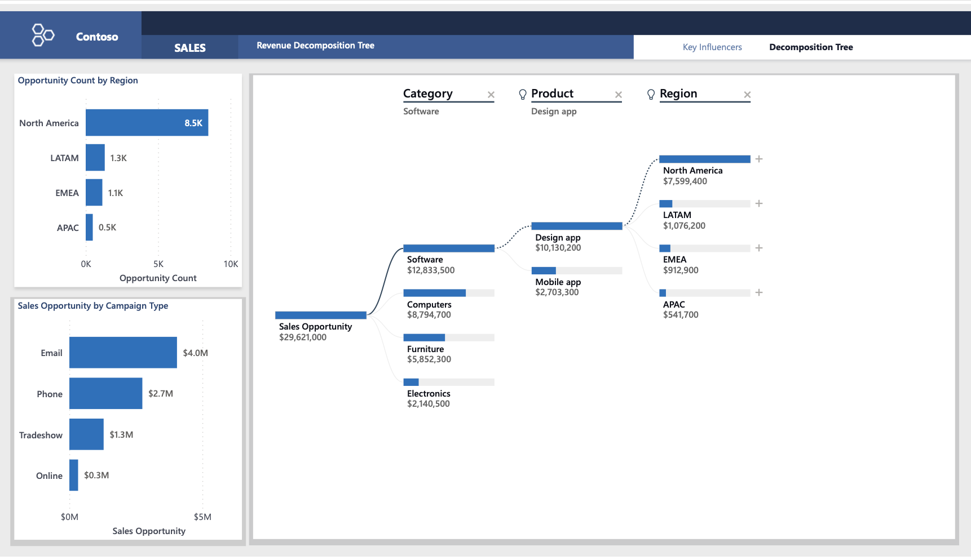
Task: Remove the Region level with its X
Action: [747, 95]
